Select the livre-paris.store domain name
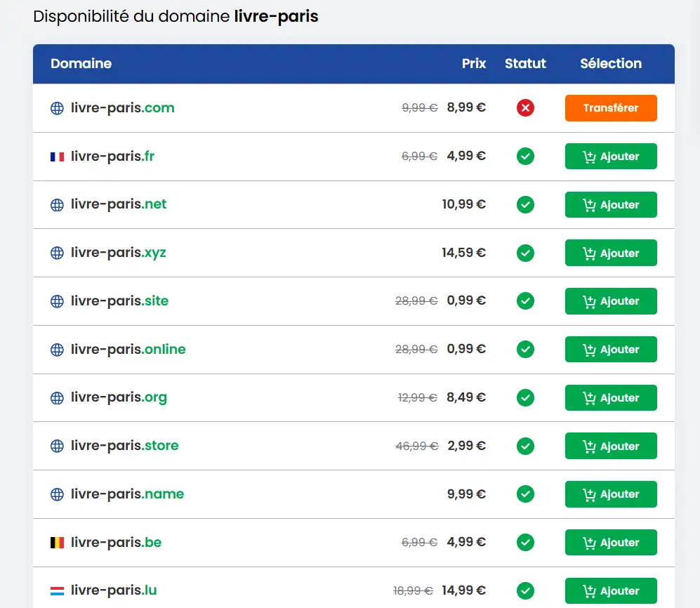 124,446
